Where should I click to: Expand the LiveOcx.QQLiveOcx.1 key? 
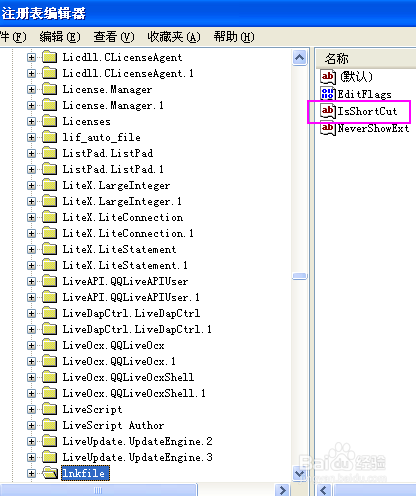pyautogui.click(x=31, y=361)
